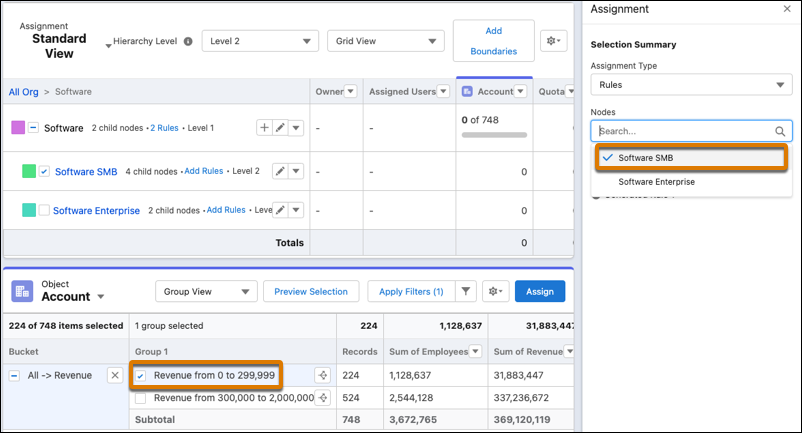Close the Assignment panel

pyautogui.click(x=787, y=9)
